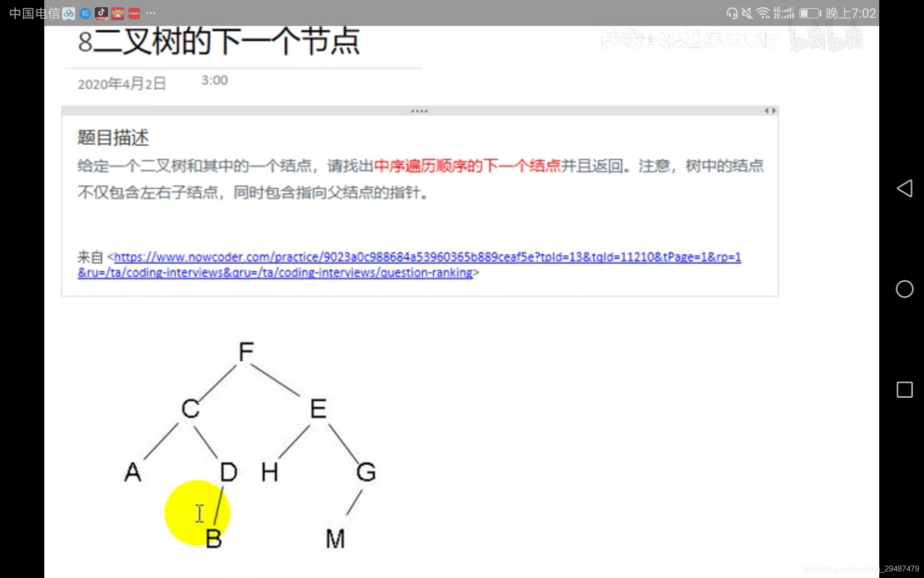This screenshot has width=924, height=578.
Task: Click the red text 中序遍历顺序的下一个结点
Action: tap(467, 166)
